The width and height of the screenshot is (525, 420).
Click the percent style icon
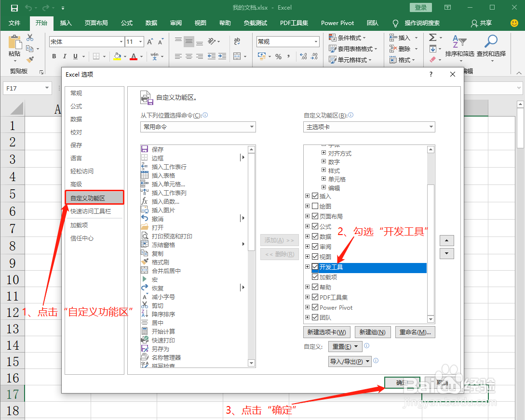(278, 56)
